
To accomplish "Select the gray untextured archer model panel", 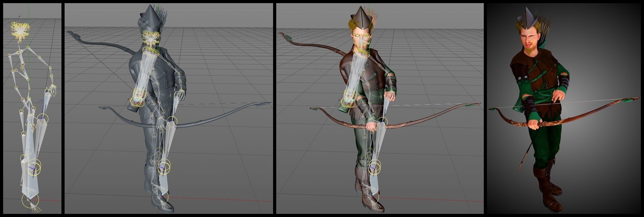I will (169, 109).
